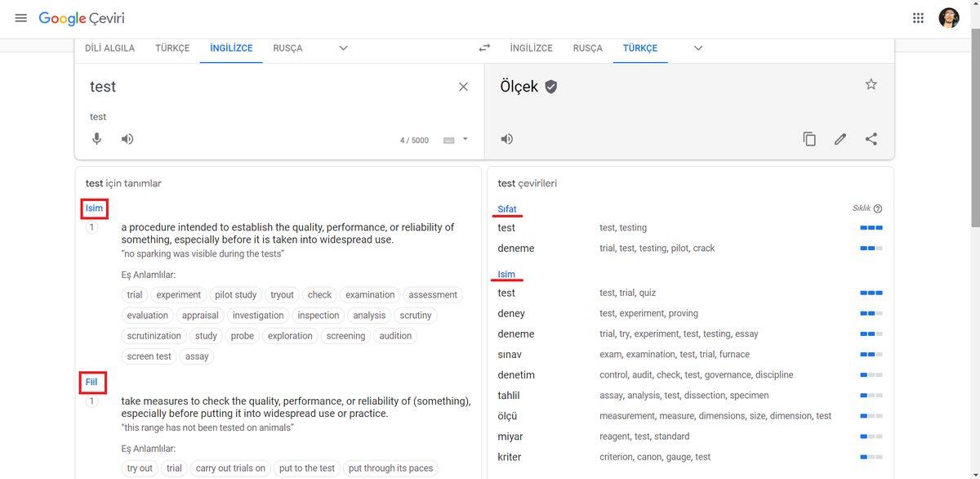
Task: Swap the translation languages
Action: (485, 47)
